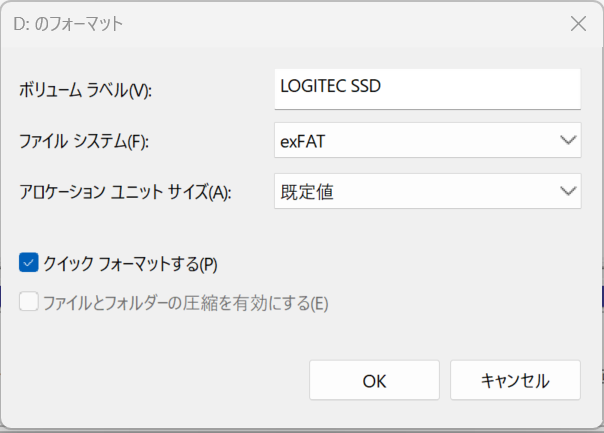This screenshot has height=433, width=604.
Task: Click the chevron arrow beside 既定値
Action: (x=568, y=191)
